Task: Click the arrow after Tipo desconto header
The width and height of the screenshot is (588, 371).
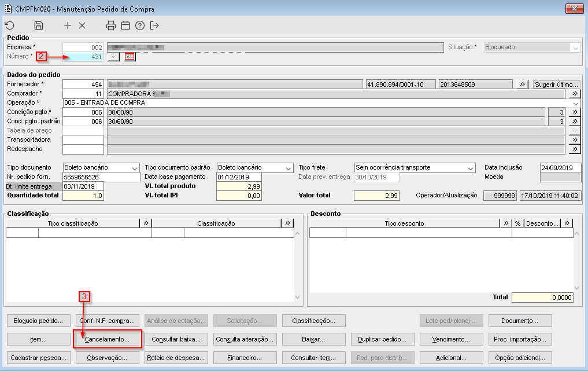Action: (x=506, y=223)
